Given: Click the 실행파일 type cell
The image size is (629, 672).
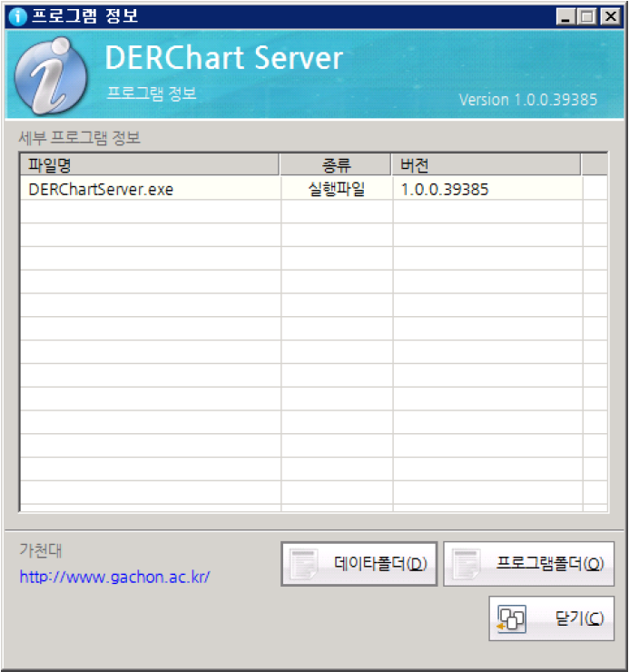Looking at the screenshot, I should [336, 189].
